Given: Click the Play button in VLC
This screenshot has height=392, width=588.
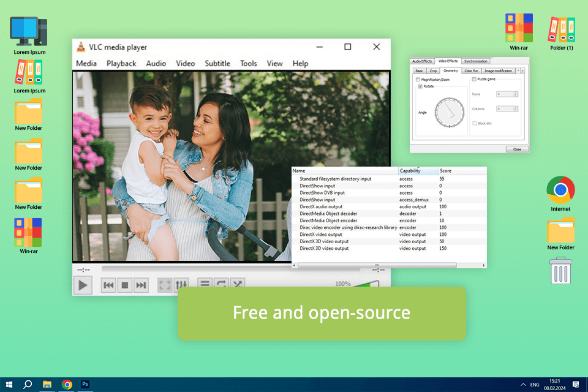Looking at the screenshot, I should [x=83, y=285].
